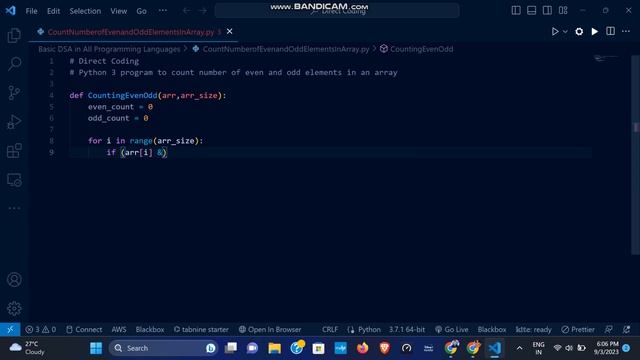Click the right Blackbox status item next to Go Live
Viewport: 640px width, 360px height.
tap(492, 329)
